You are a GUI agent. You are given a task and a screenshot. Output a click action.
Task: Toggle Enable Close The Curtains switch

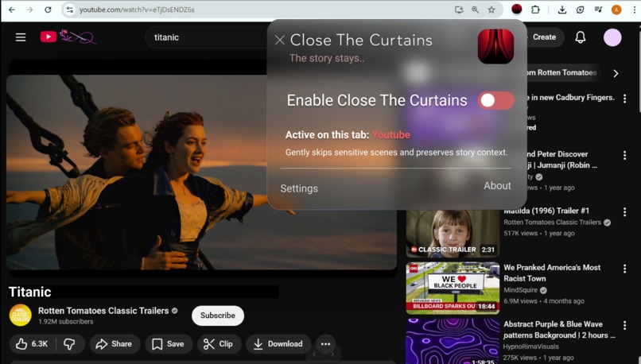point(496,100)
